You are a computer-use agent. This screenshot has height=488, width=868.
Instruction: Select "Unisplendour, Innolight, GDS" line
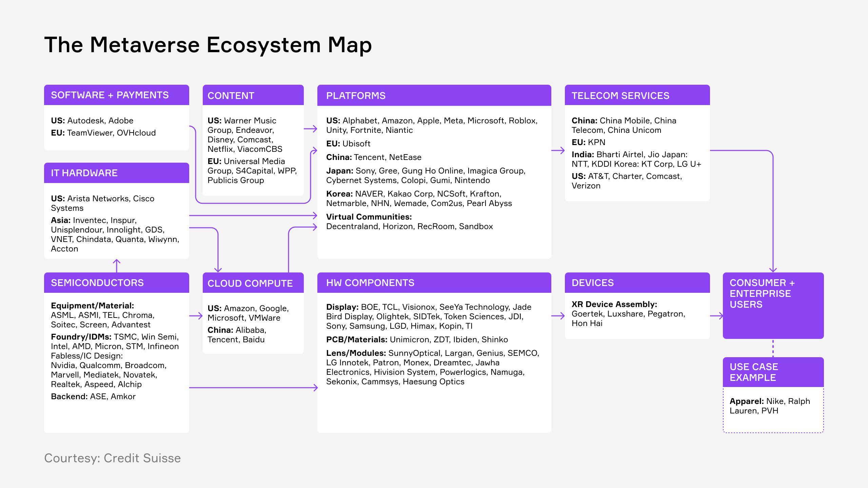(x=108, y=230)
